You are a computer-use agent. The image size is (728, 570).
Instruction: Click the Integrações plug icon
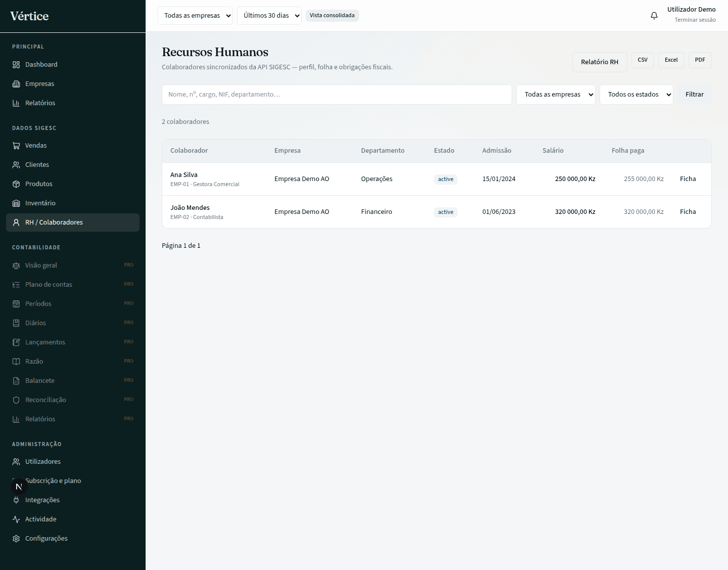pos(16,500)
